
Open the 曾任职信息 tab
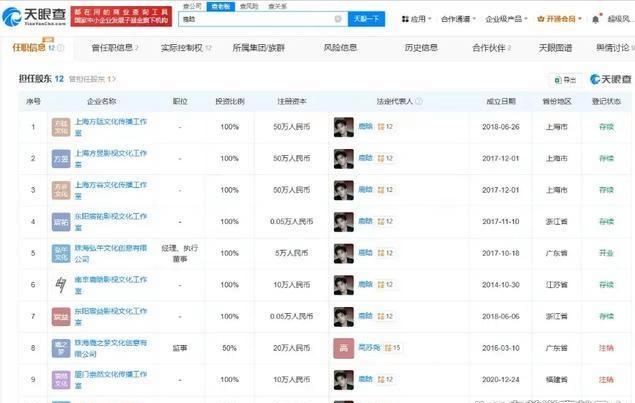[x=115, y=48]
